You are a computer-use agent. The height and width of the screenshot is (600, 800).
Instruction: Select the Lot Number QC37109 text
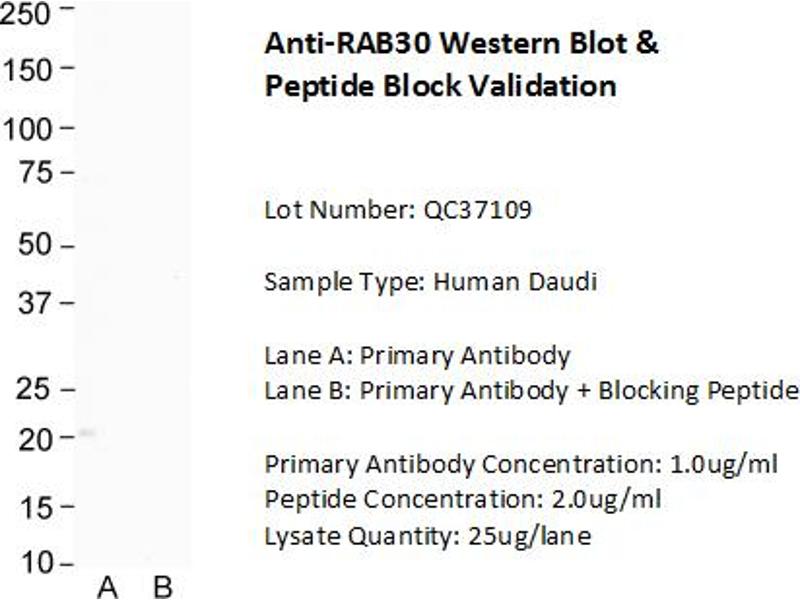coord(398,211)
